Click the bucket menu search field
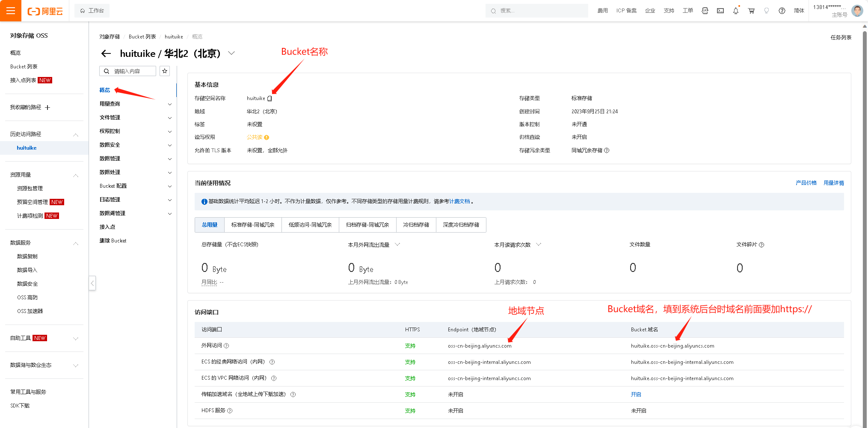 point(127,71)
